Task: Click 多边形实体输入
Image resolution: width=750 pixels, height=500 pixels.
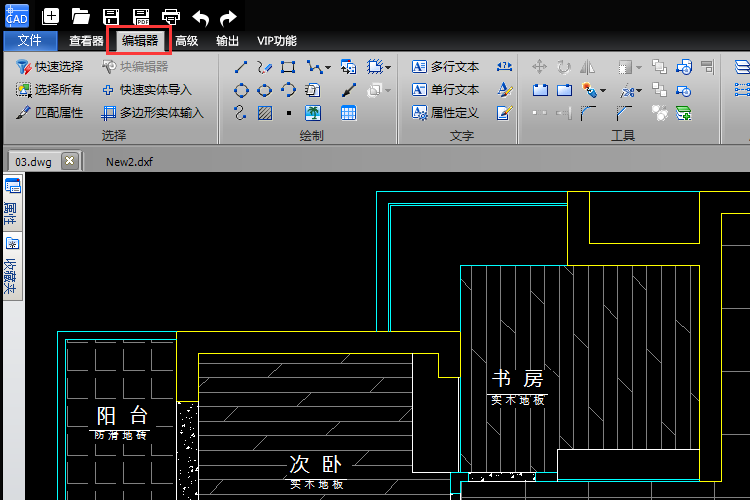Action: point(153,112)
